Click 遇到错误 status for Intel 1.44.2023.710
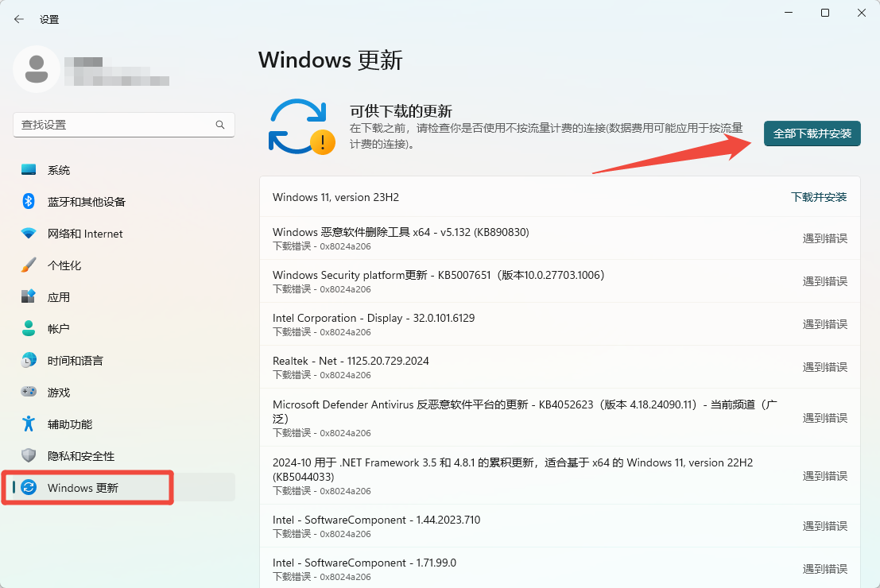 825,526
